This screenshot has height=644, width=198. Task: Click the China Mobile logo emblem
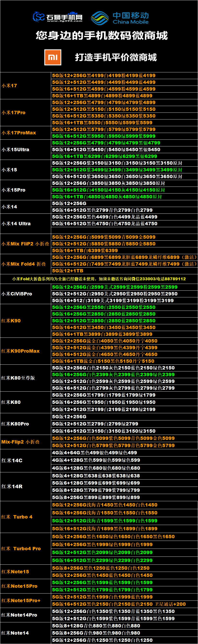click(99, 18)
